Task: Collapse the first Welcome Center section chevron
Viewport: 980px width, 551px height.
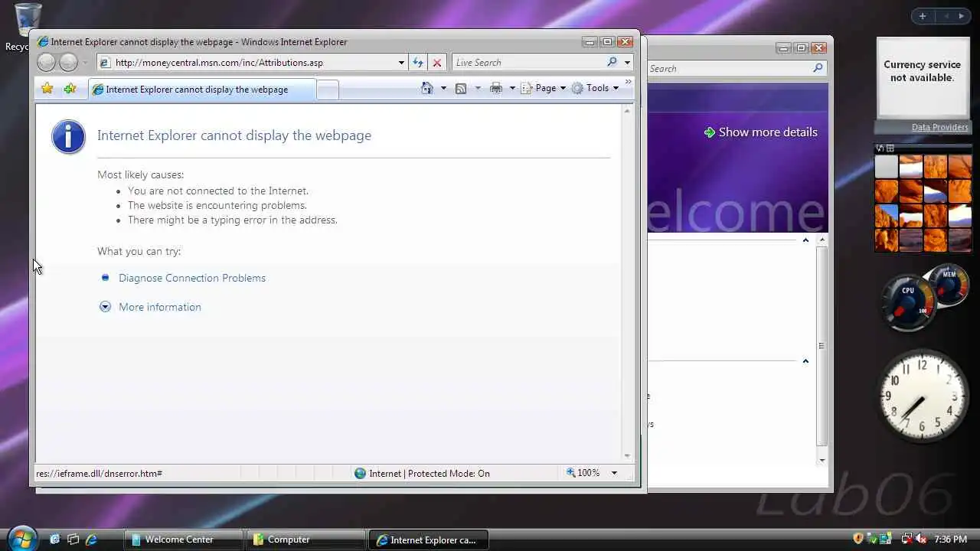Action: pos(805,240)
